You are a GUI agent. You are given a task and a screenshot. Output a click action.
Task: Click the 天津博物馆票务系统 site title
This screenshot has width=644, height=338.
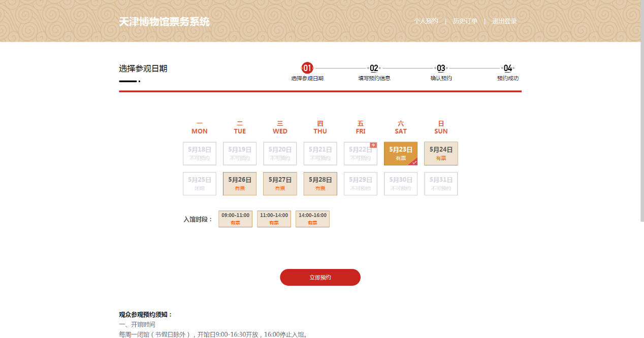[164, 22]
